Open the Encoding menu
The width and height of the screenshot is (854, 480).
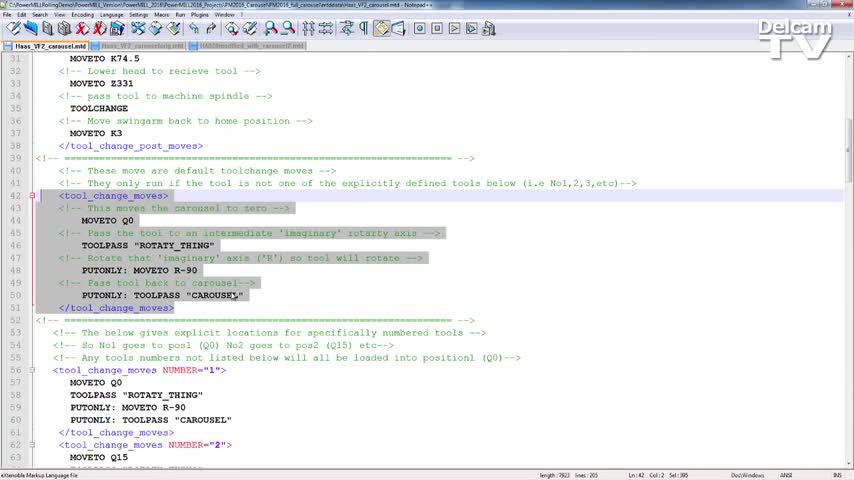(82, 15)
